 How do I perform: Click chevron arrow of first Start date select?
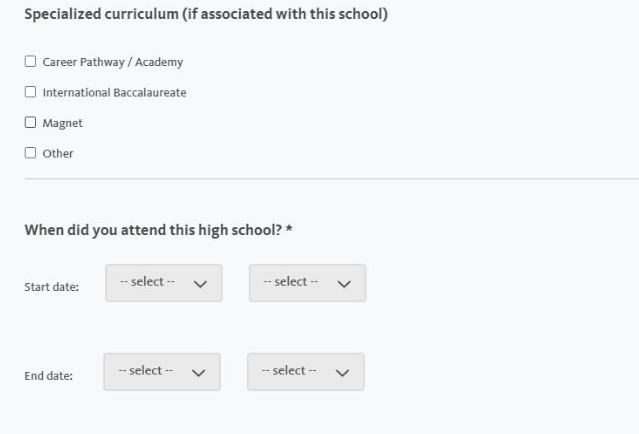200,284
